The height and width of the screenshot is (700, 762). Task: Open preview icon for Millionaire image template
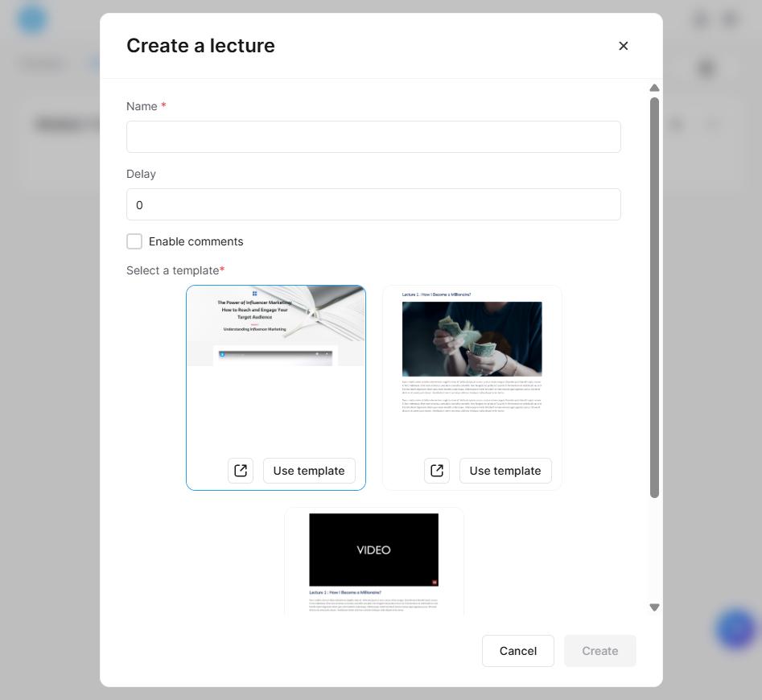coord(437,471)
